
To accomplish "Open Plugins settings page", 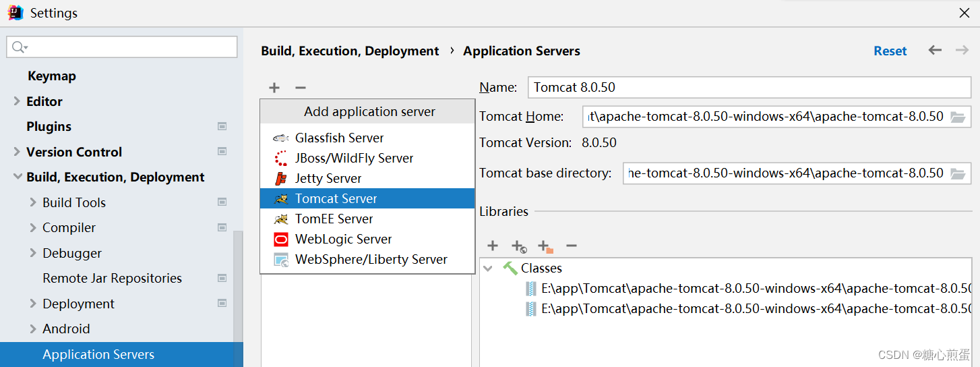I will click(x=49, y=126).
